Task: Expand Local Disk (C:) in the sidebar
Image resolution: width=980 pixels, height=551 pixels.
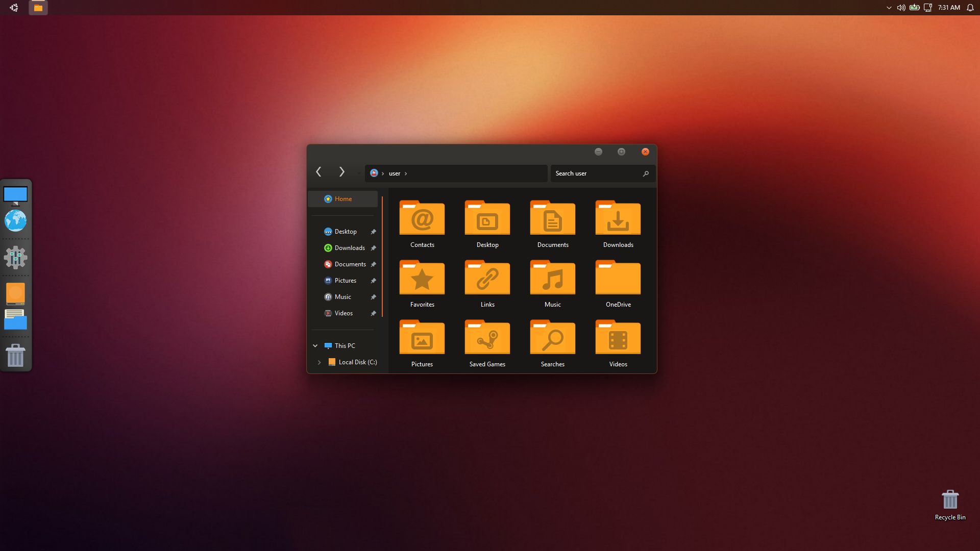Action: 320,362
